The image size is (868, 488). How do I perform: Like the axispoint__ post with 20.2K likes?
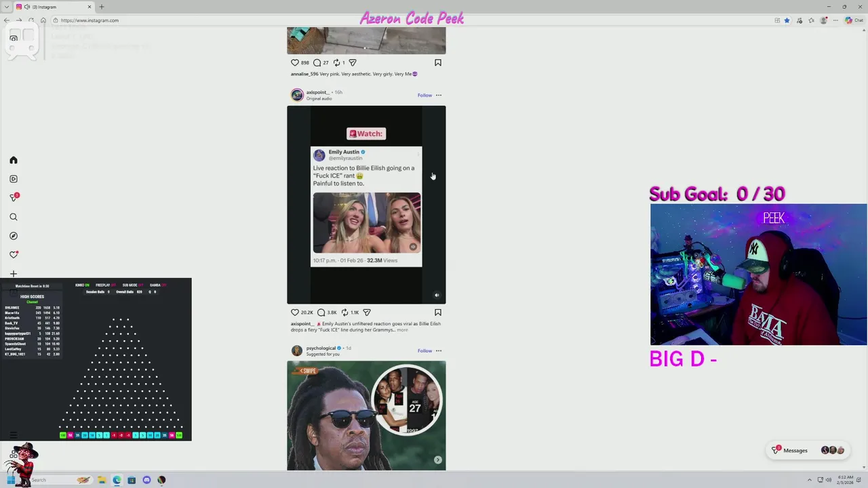click(x=294, y=312)
